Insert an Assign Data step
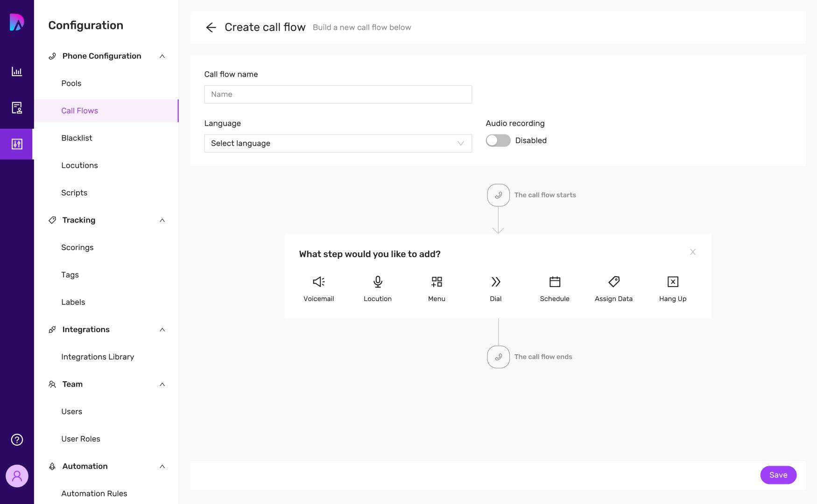 tap(613, 287)
